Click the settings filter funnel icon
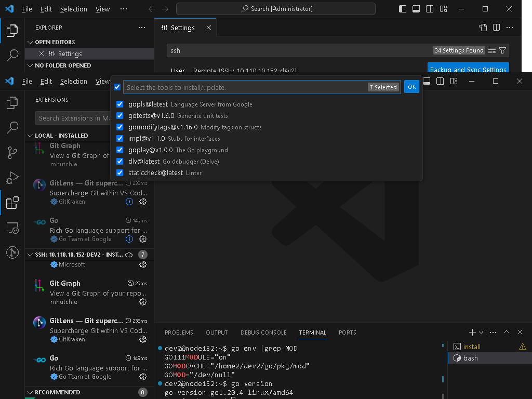532x399 pixels. tap(502, 50)
